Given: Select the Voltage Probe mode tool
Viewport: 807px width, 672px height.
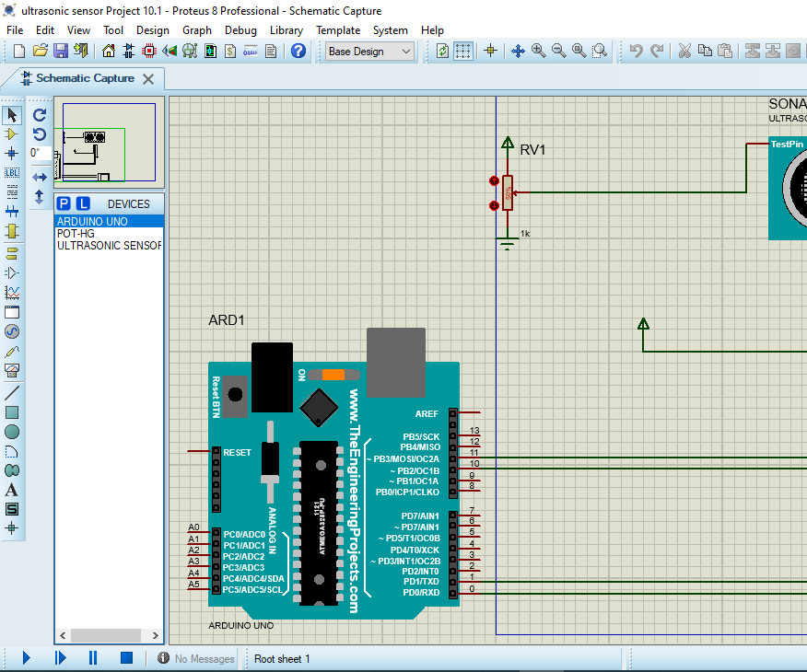Looking at the screenshot, I should pyautogui.click(x=12, y=351).
